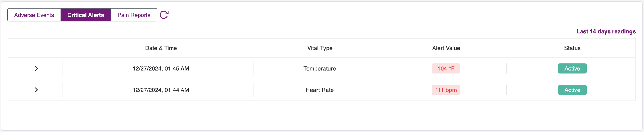
Task: Click the Vital Type column header
Action: tap(319, 48)
